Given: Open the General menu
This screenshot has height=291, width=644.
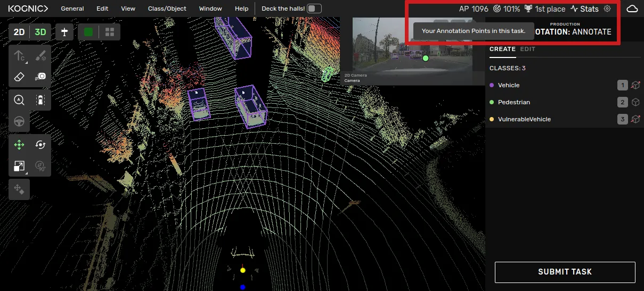Looking at the screenshot, I should click(x=72, y=9).
